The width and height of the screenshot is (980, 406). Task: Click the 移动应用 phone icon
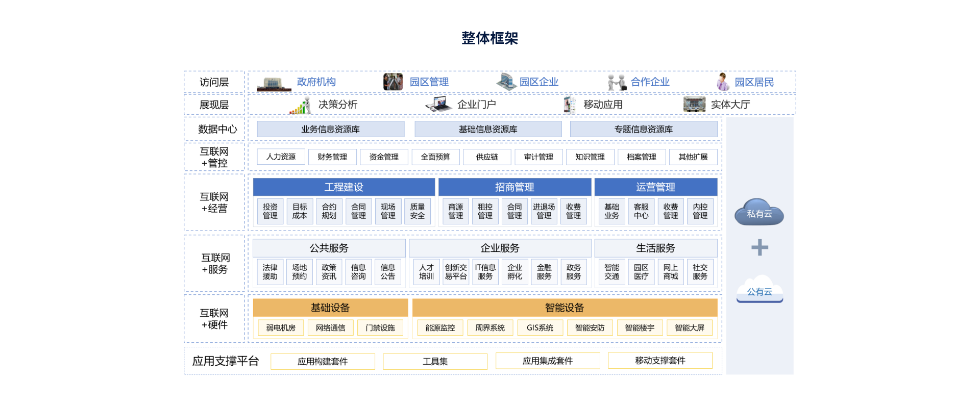coord(569,105)
